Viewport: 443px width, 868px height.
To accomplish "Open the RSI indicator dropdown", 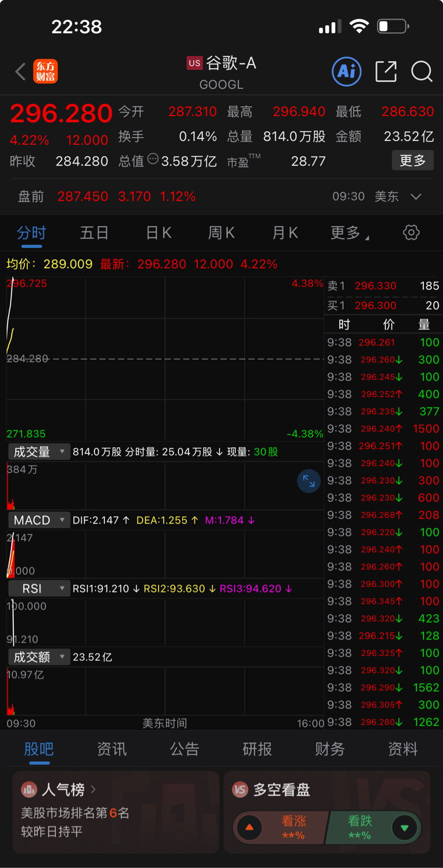I will 39,589.
